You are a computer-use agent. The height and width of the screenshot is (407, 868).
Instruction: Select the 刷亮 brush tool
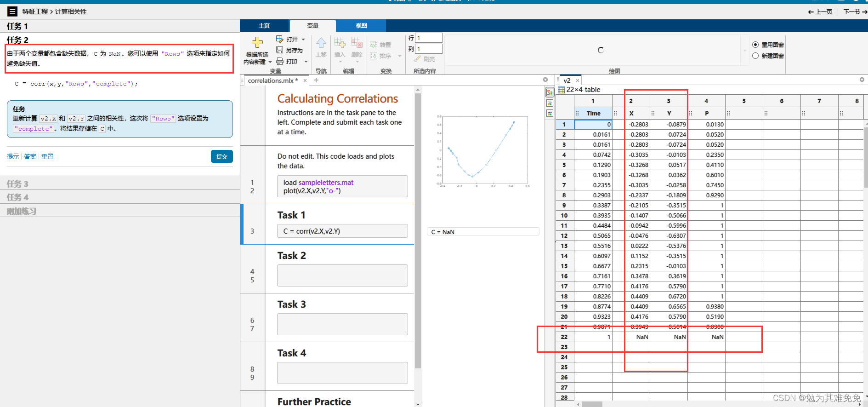tap(424, 59)
